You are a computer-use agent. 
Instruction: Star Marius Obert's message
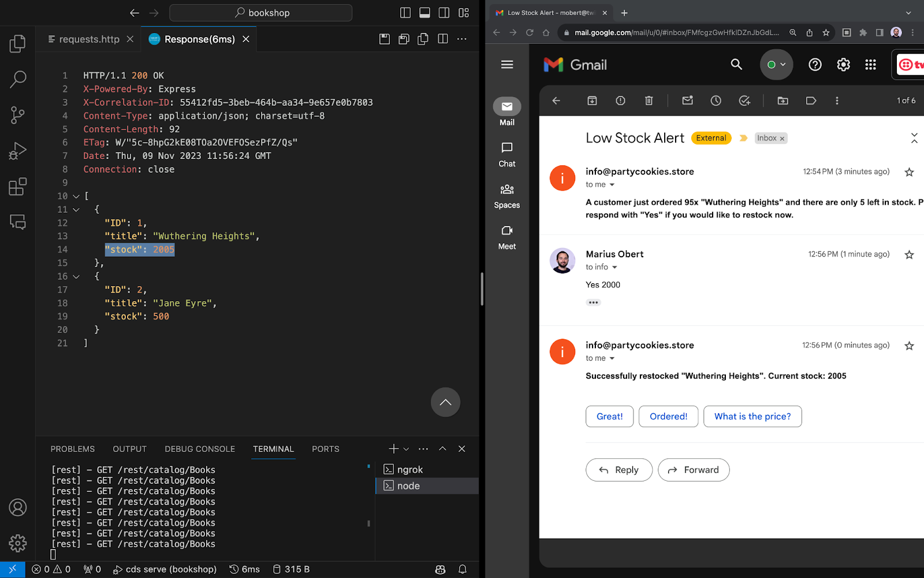click(x=909, y=255)
